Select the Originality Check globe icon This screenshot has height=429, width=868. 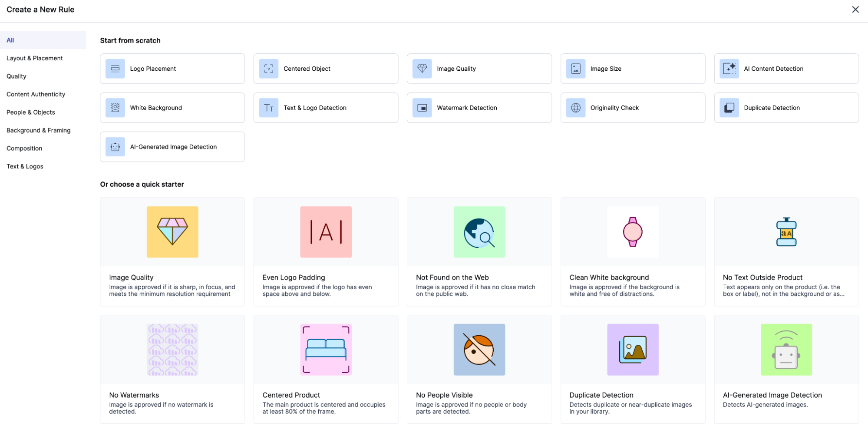coord(575,107)
